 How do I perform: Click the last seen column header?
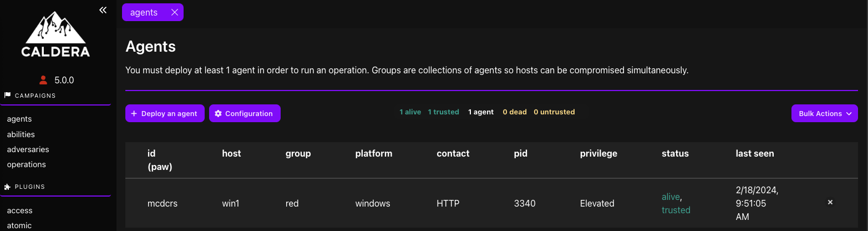(755, 153)
